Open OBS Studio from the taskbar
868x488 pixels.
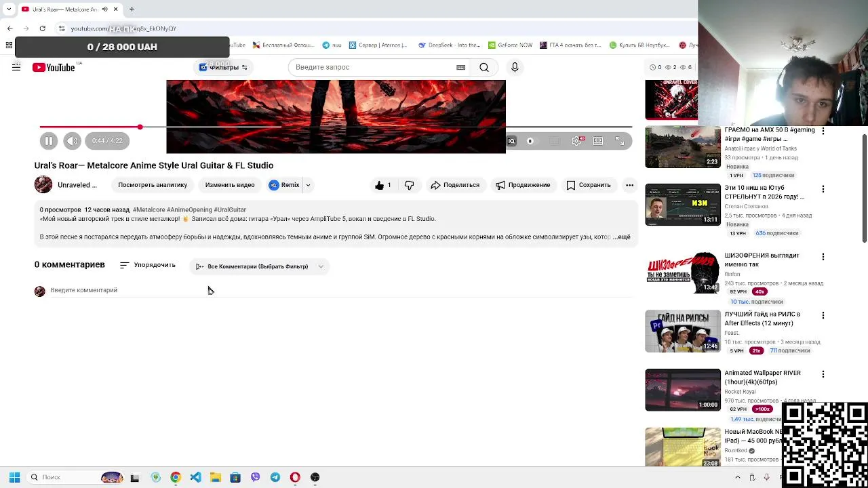[315, 477]
